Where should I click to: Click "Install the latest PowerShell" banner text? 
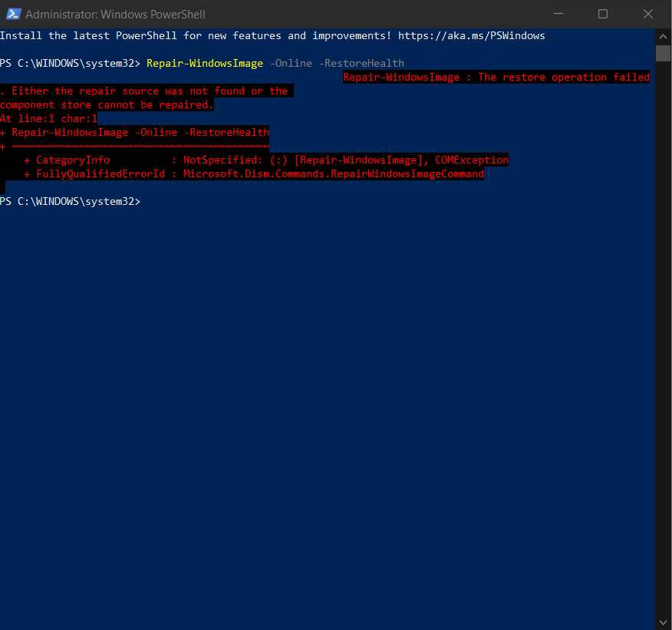(x=88, y=35)
